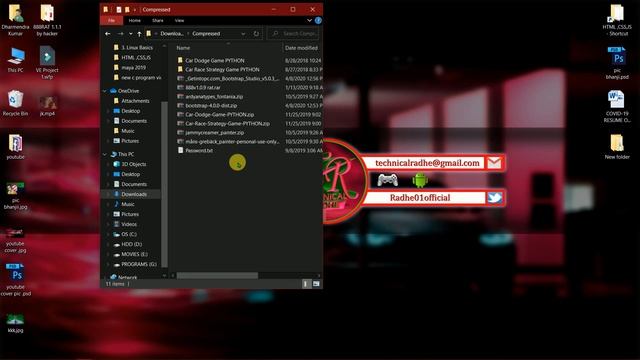Image resolution: width=640 pixels, height=360 pixels.
Task: Collapse the This PC tree node
Action: point(105,154)
